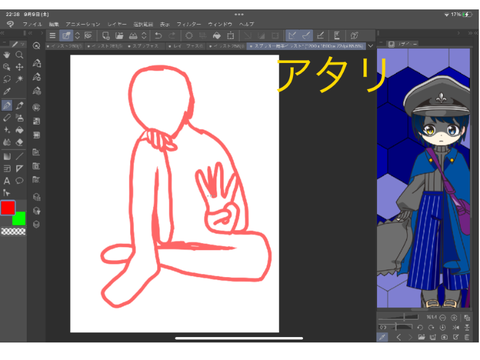Tap the iPad multitasking three dots

239,14
